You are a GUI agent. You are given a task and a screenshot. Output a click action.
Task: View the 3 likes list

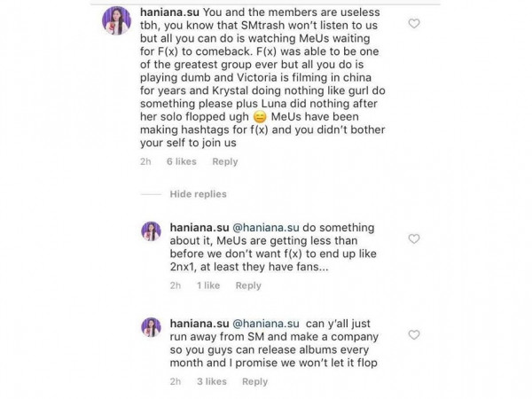(x=210, y=381)
